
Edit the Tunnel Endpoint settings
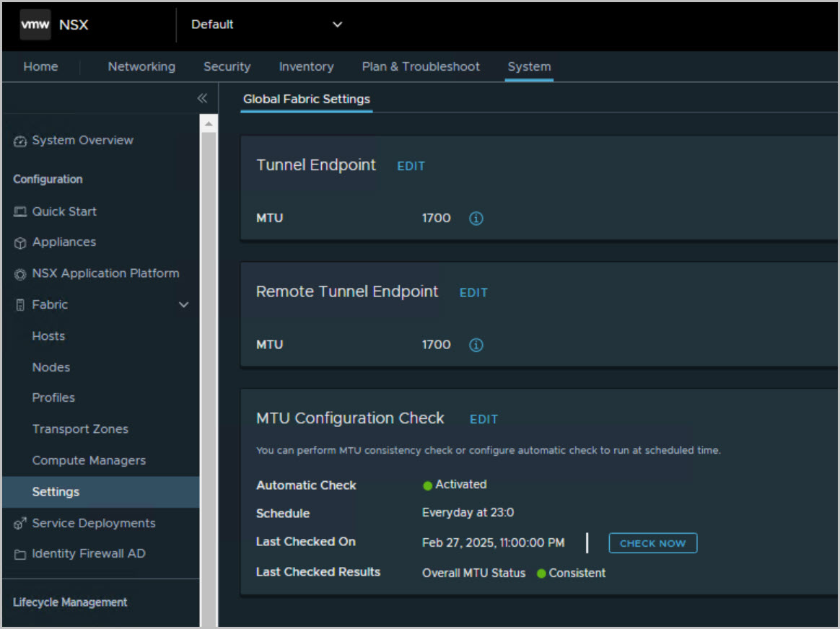411,166
